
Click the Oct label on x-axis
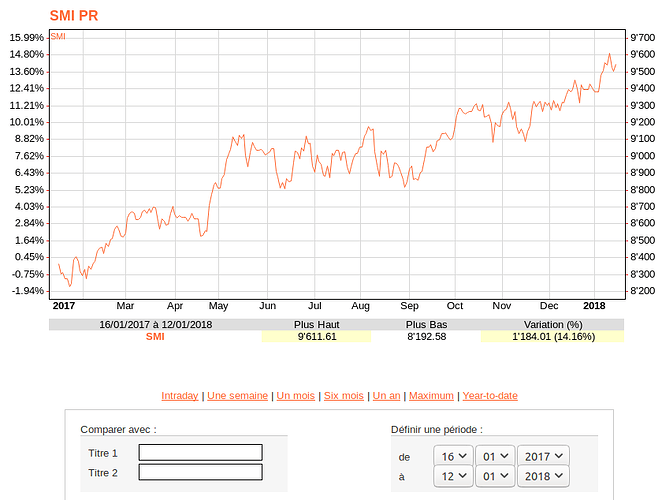(455, 306)
